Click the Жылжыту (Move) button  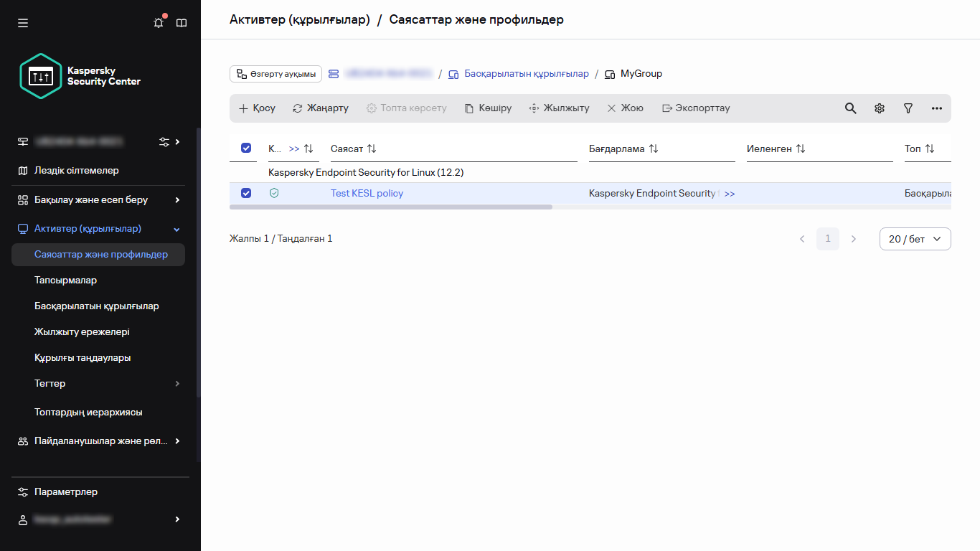pyautogui.click(x=559, y=108)
